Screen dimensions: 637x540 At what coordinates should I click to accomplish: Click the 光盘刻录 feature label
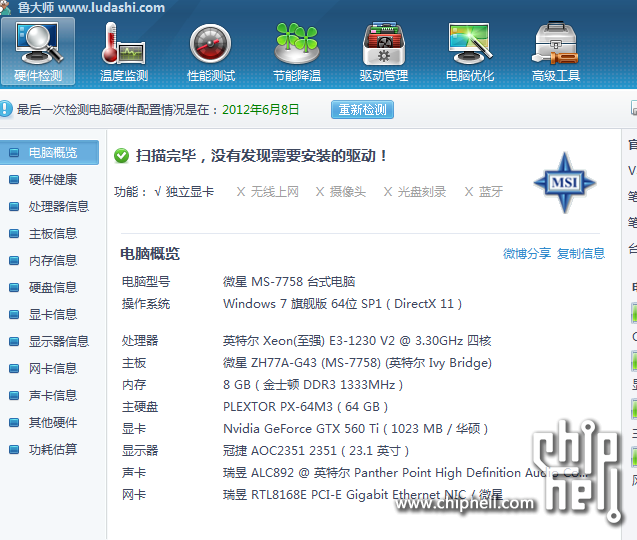click(421, 192)
